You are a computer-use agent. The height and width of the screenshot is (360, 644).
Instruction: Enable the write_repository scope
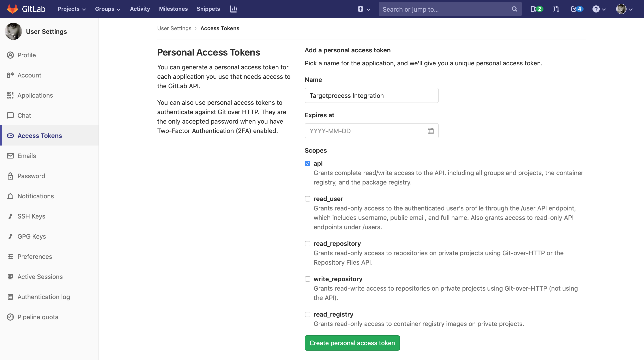pyautogui.click(x=307, y=279)
